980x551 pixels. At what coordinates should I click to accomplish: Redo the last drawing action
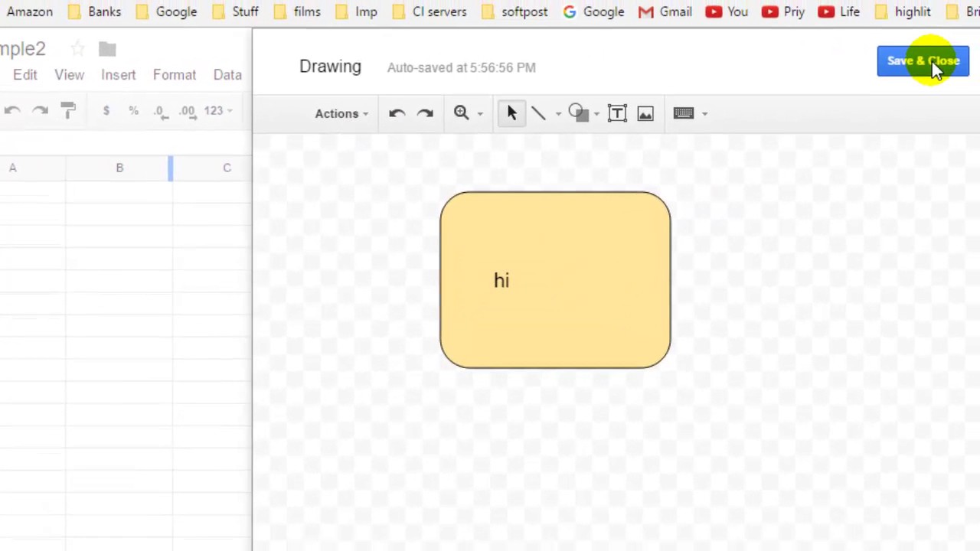click(x=425, y=112)
